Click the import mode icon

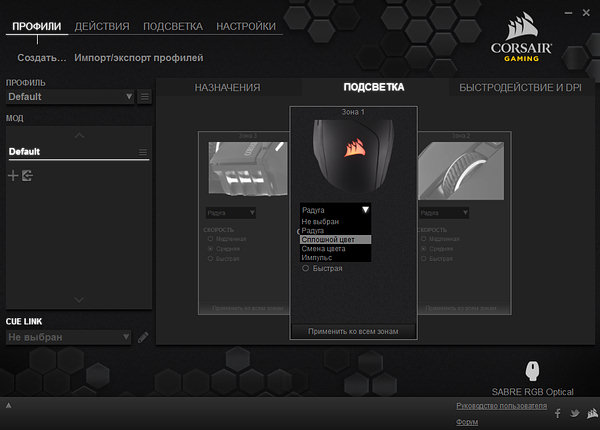pos(27,176)
